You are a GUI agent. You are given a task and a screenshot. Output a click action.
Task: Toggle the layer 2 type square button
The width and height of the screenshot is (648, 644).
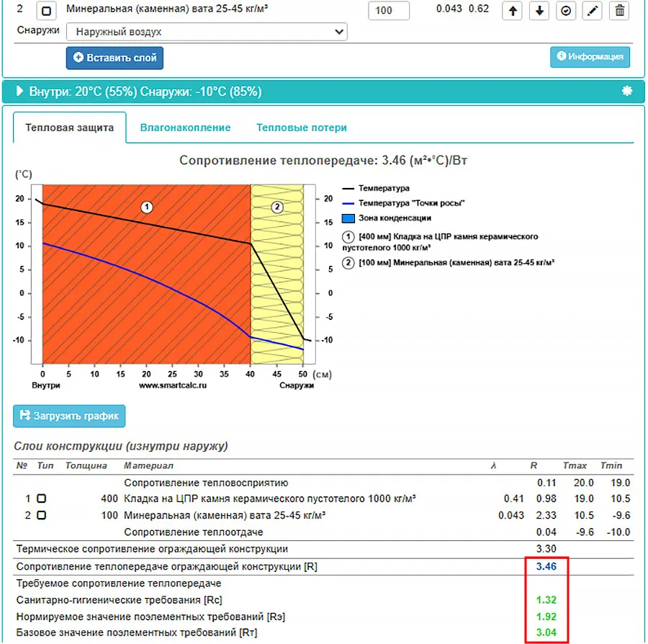[x=45, y=11]
